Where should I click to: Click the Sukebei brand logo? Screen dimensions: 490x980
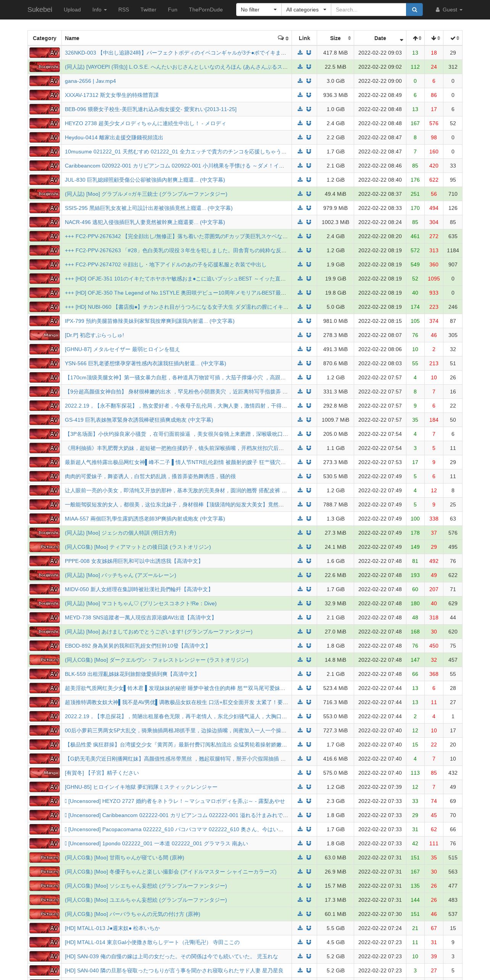40,10
